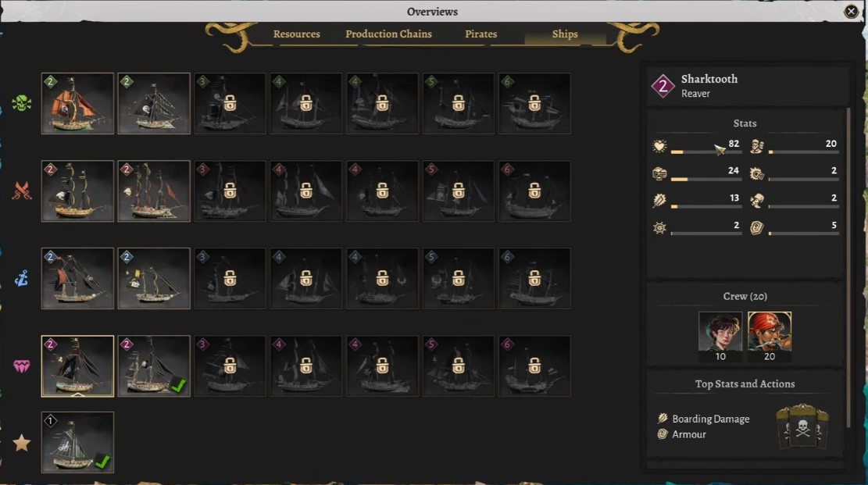Click the red crossed swords row icon
Viewport: 868px width, 485px height.
coord(22,191)
